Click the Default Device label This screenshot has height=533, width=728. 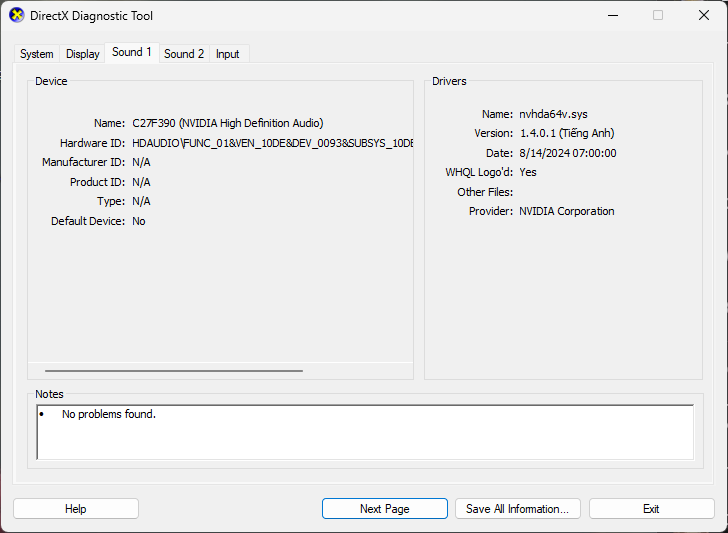point(88,221)
